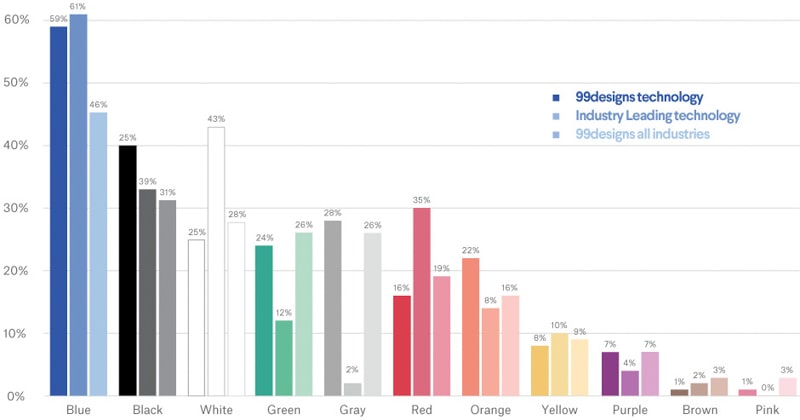Click the 99designs all industries legend square

[555, 134]
